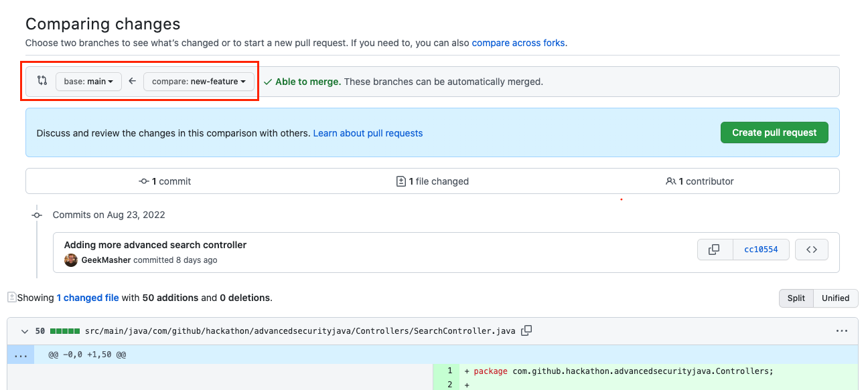Click the Able to merge status text
The image size is (868, 390).
click(307, 82)
